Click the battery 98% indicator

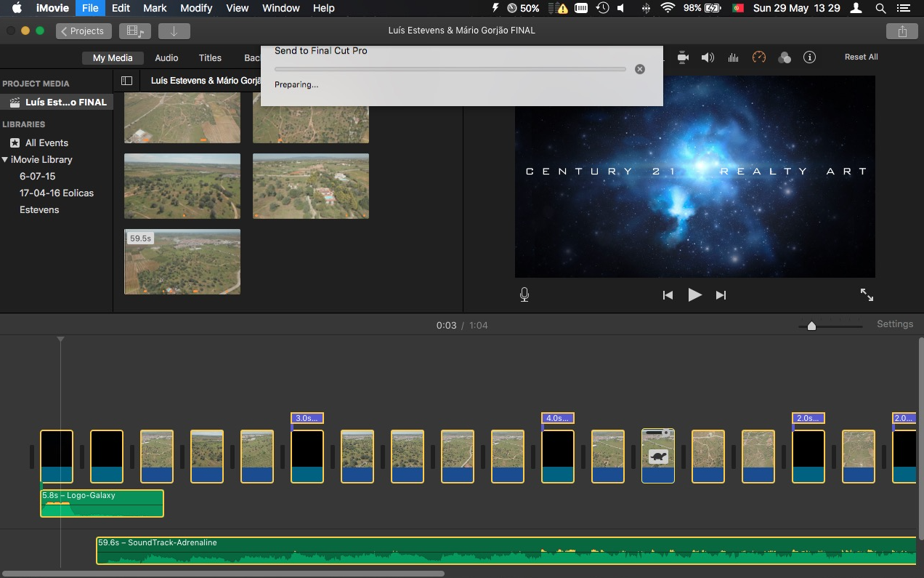(702, 8)
